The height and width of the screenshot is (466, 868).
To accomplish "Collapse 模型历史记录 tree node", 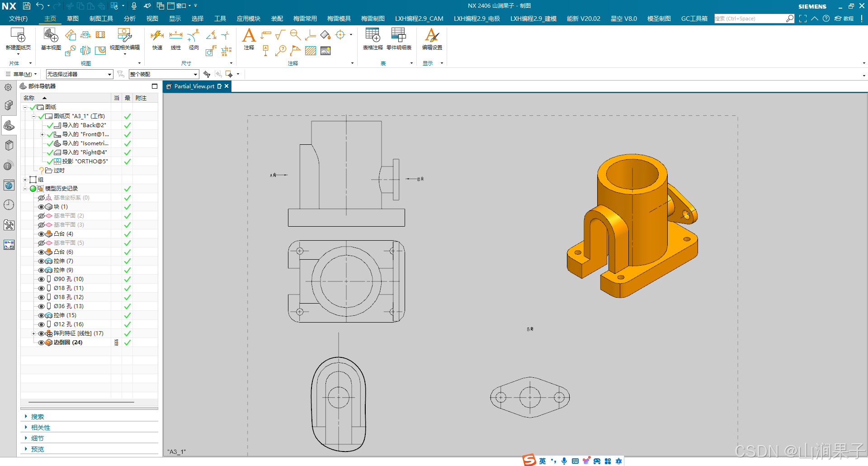I will click(x=25, y=189).
